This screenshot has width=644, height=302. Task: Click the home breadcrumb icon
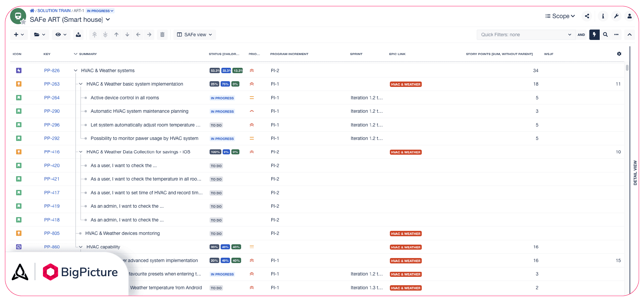[x=32, y=11]
